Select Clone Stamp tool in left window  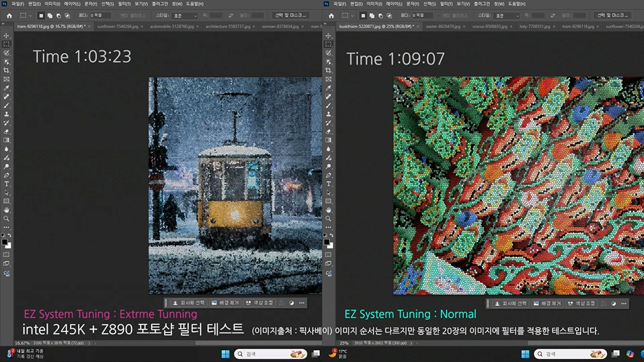6,114
